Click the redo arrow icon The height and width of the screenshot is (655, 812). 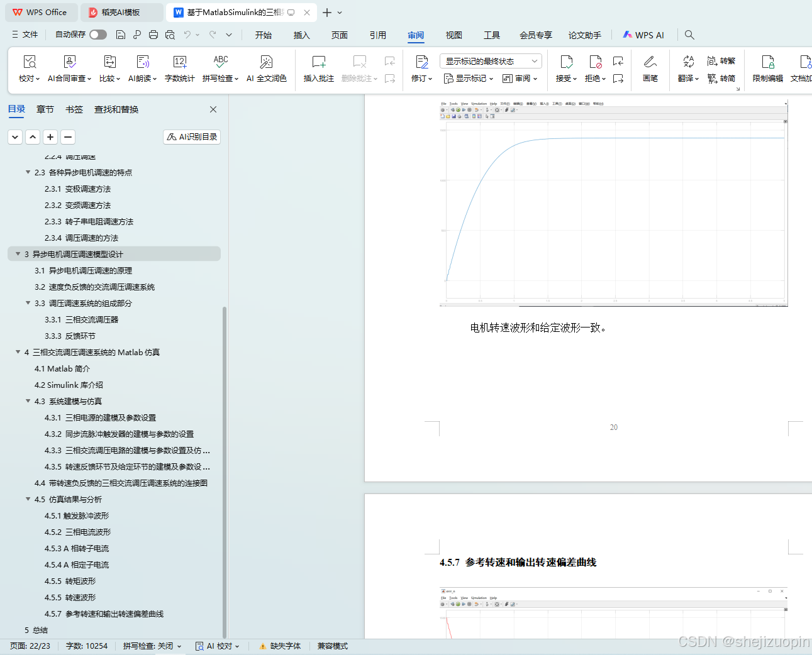[213, 35]
